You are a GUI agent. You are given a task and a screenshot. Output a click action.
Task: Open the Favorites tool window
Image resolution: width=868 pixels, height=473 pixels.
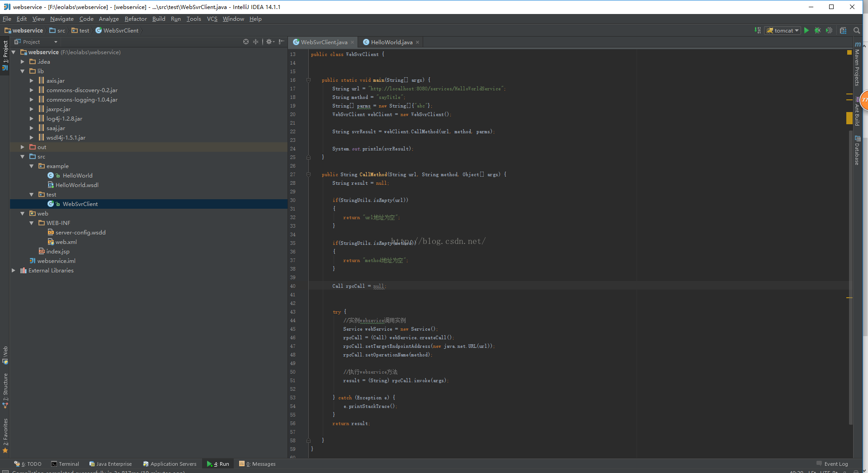[x=5, y=436]
